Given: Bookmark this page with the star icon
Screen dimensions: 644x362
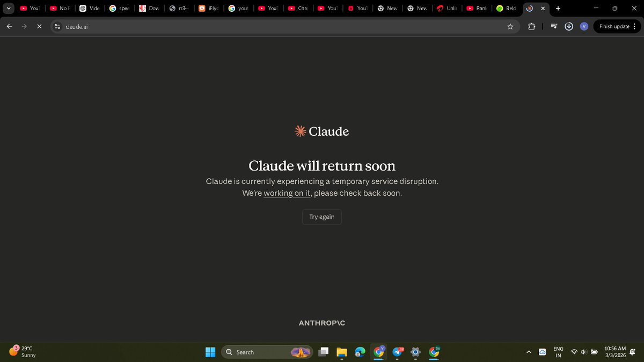Looking at the screenshot, I should pos(510,26).
